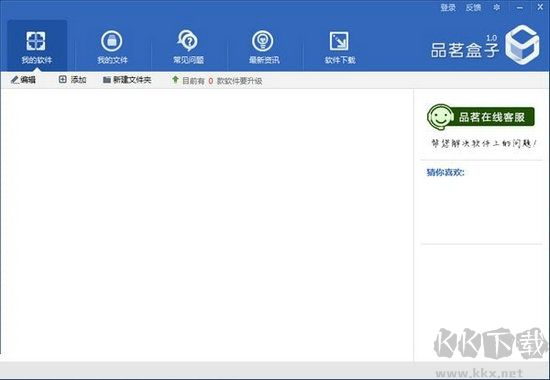Go to 最新资讯 tab

[264, 47]
